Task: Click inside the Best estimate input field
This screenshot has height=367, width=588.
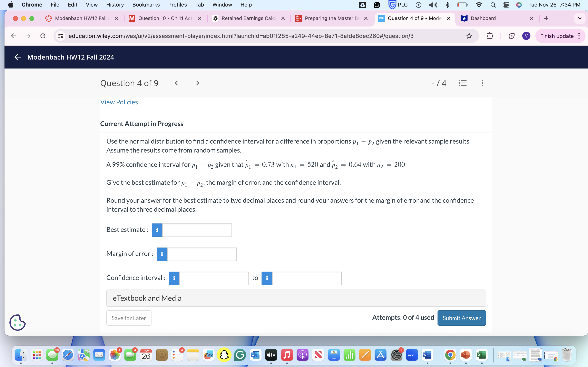Action: click(197, 230)
